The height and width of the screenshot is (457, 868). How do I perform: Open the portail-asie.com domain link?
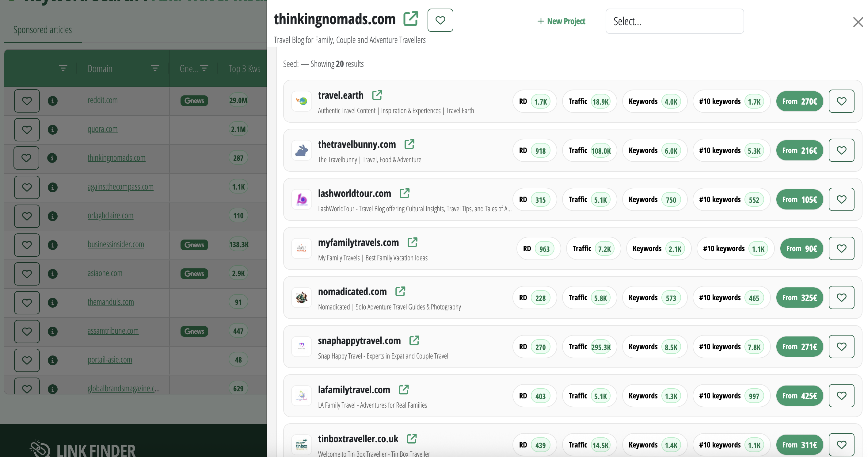coord(110,359)
